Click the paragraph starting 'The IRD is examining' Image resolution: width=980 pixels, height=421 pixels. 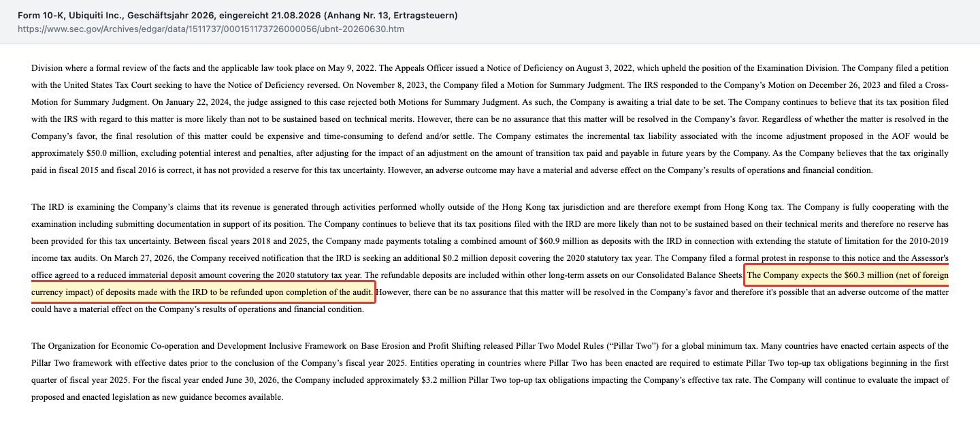[490, 258]
